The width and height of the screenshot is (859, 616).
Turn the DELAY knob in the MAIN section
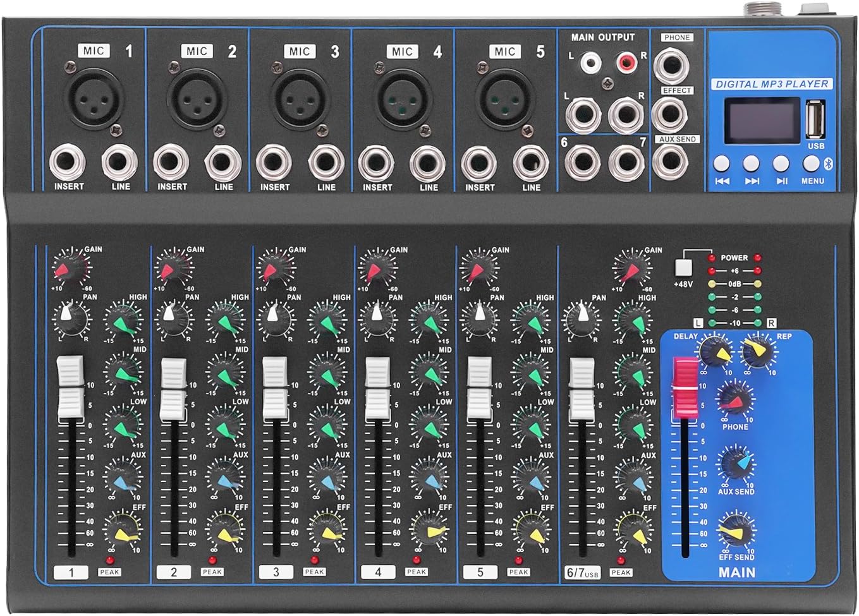click(x=717, y=352)
